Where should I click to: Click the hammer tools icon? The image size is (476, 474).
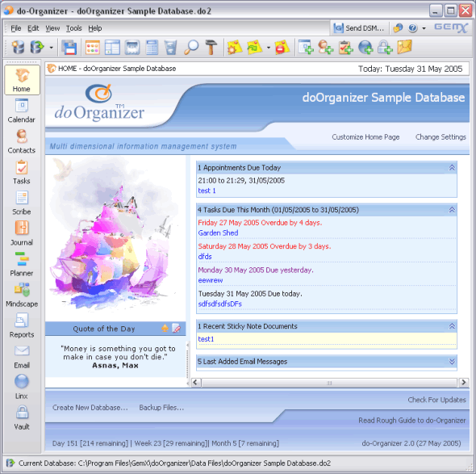pos(211,47)
